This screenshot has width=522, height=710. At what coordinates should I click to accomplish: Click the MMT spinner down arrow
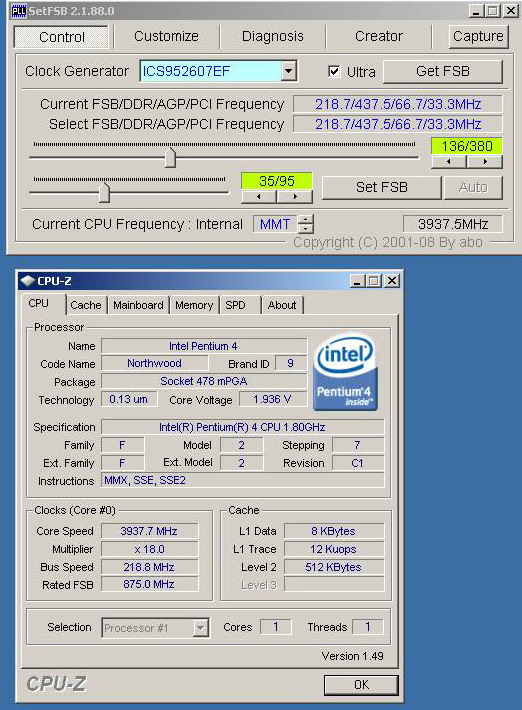pyautogui.click(x=306, y=228)
